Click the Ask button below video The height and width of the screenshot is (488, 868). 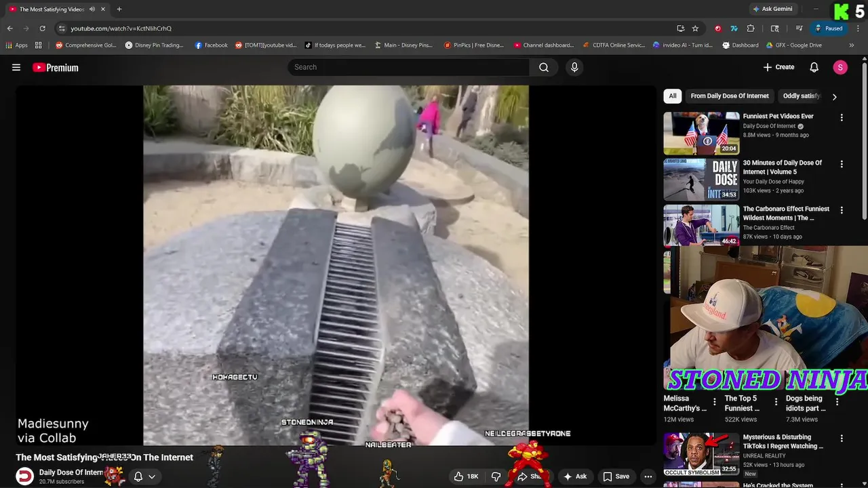[574, 476]
